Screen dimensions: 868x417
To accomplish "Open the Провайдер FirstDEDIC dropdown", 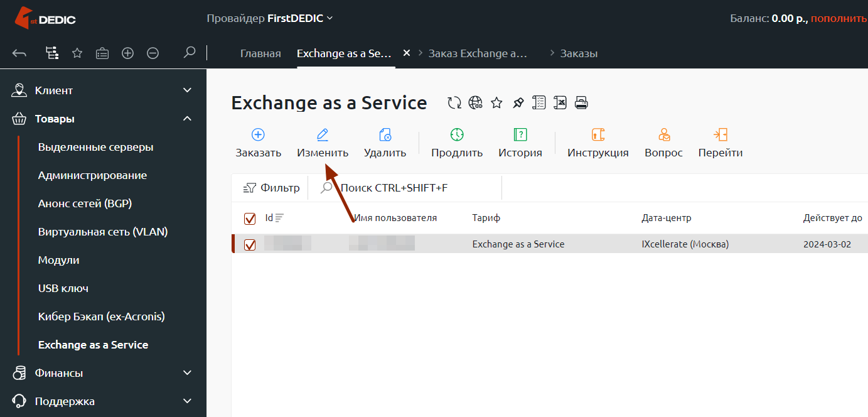I will tap(270, 18).
